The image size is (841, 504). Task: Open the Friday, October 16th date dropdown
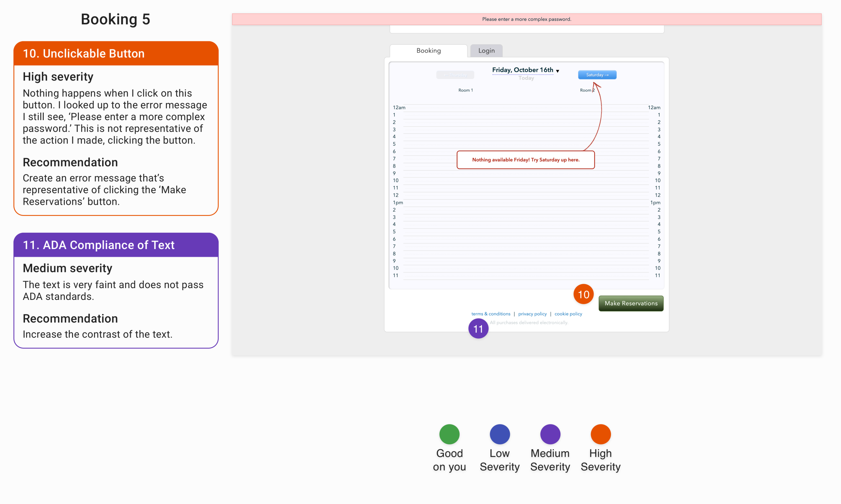coord(525,70)
